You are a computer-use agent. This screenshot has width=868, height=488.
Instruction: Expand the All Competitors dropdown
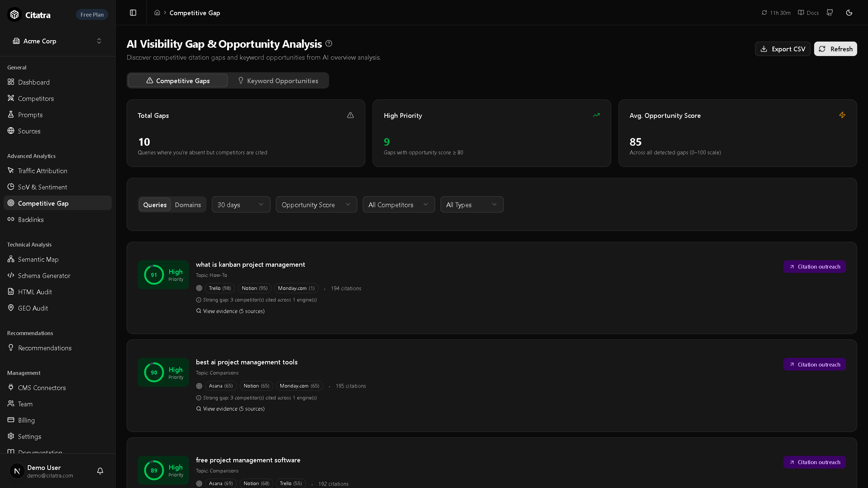pyautogui.click(x=399, y=205)
